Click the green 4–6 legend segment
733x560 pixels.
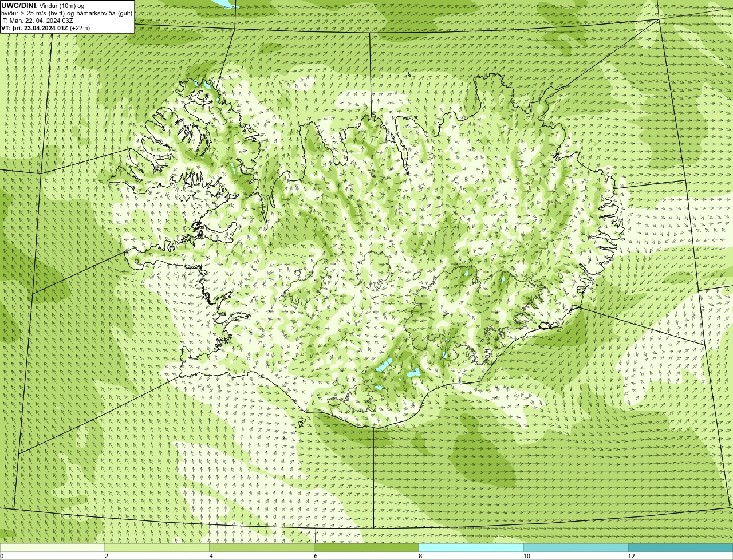pos(262,547)
